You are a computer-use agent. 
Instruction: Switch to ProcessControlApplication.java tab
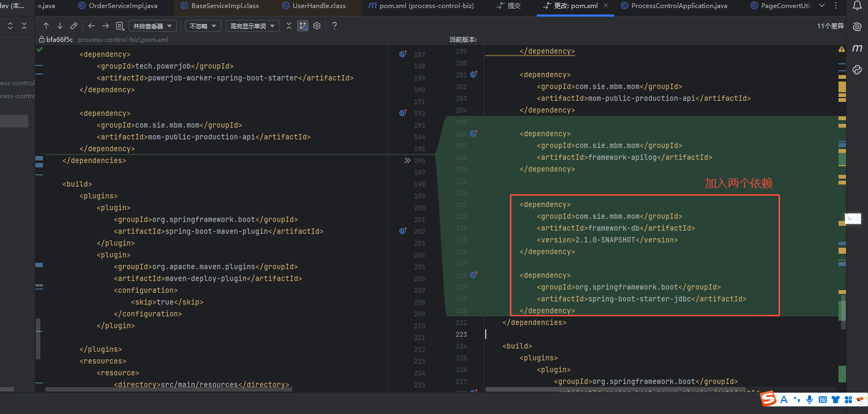point(679,6)
